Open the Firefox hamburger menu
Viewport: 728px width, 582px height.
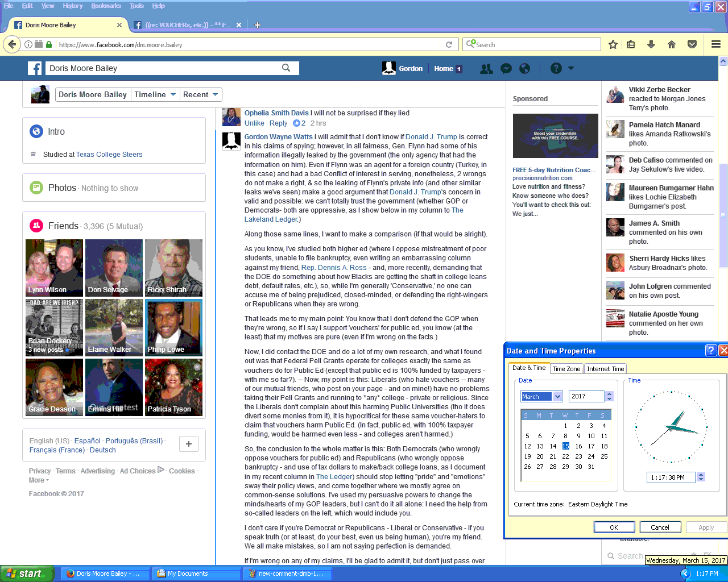tap(716, 45)
